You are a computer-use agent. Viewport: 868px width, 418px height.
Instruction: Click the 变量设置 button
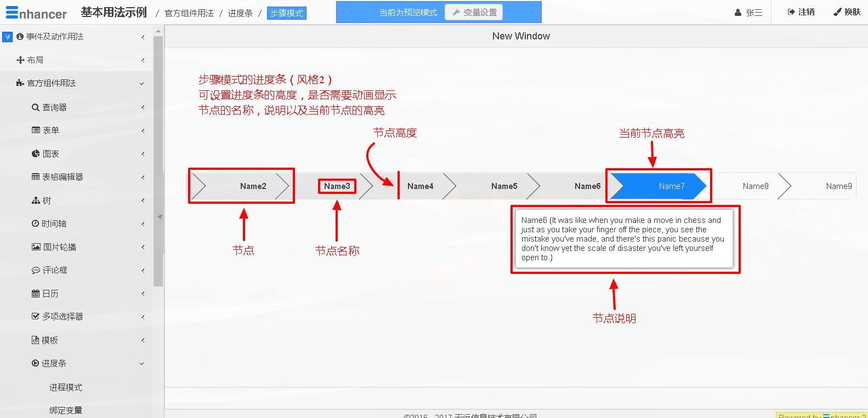click(x=474, y=12)
